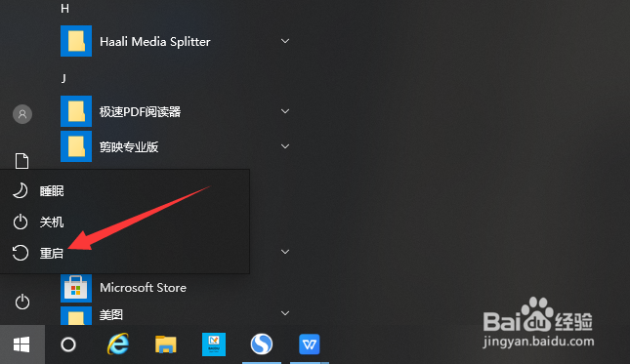Click the user account avatar icon
630x364 pixels.
point(22,114)
